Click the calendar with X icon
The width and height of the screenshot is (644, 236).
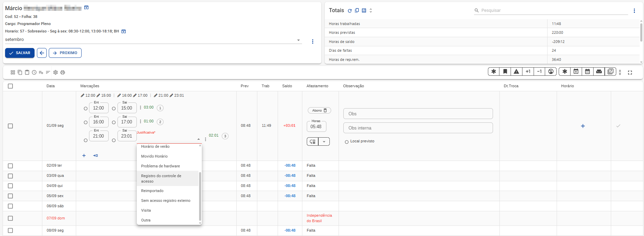(x=576, y=71)
